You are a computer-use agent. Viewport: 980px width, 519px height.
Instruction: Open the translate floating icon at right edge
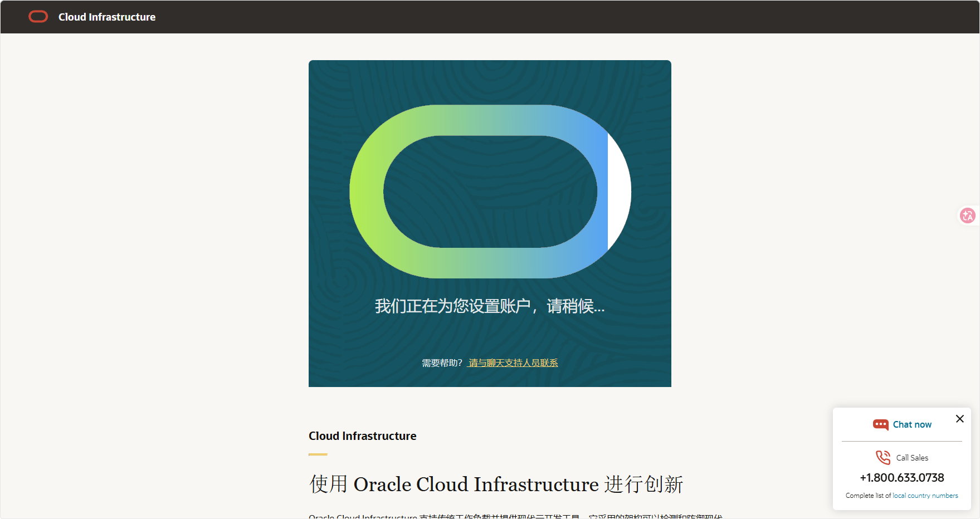968,215
